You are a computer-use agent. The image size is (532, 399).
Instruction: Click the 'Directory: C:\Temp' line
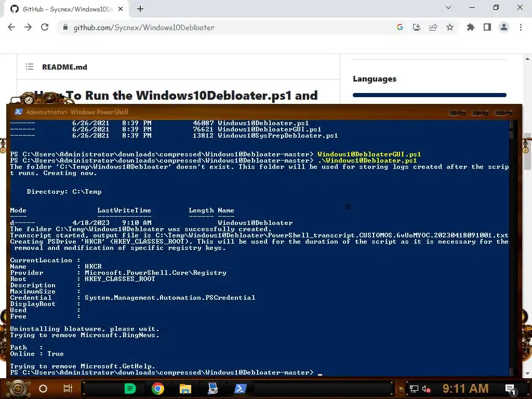64,192
